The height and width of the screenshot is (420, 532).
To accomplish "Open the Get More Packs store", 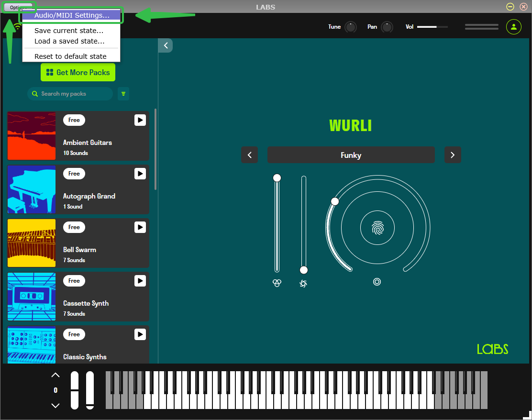I will tap(78, 72).
